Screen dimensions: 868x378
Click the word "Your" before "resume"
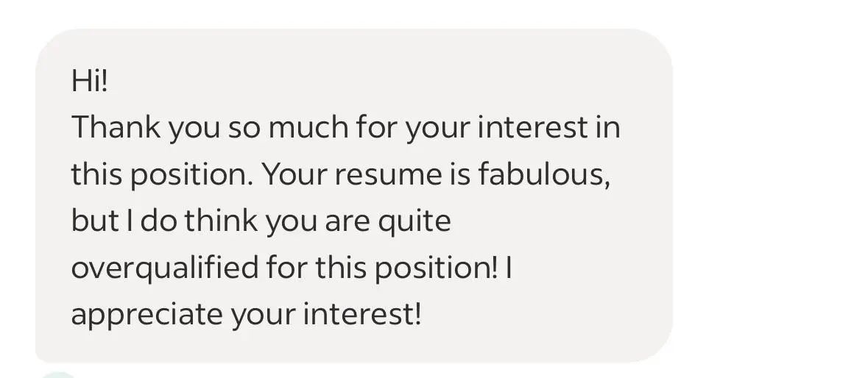[294, 174]
